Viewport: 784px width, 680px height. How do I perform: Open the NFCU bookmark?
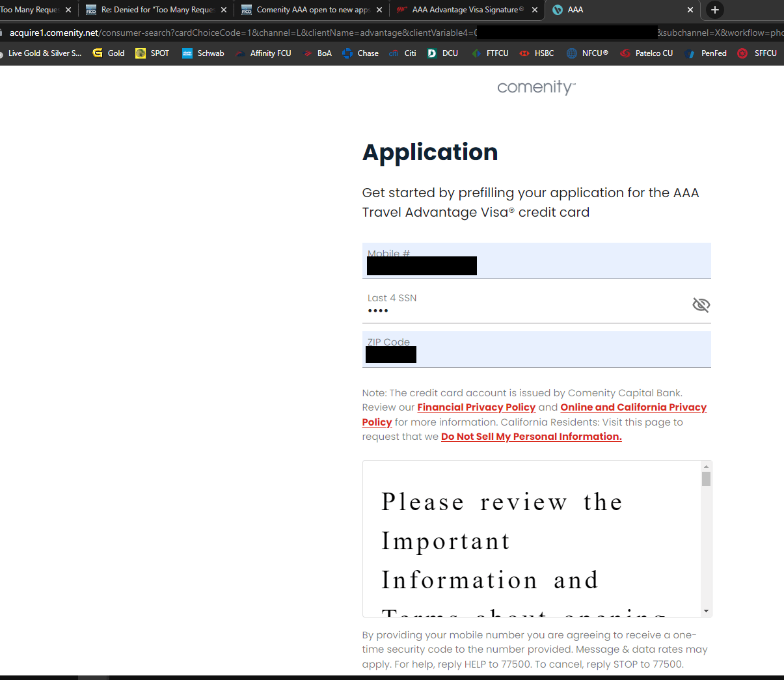[x=588, y=53]
